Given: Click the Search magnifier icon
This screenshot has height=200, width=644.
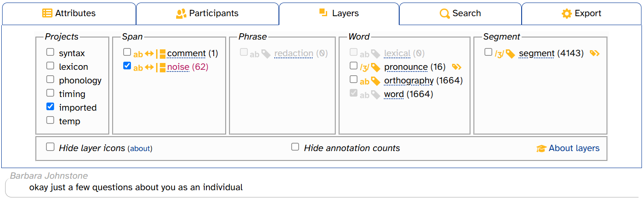Looking at the screenshot, I should coord(445,14).
